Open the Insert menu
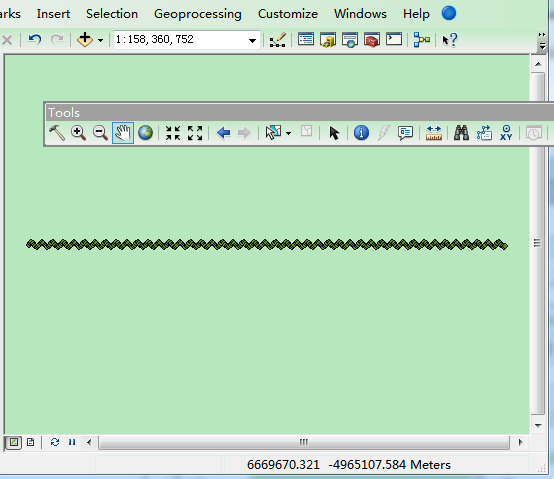This screenshot has height=479, width=554. pyautogui.click(x=53, y=14)
